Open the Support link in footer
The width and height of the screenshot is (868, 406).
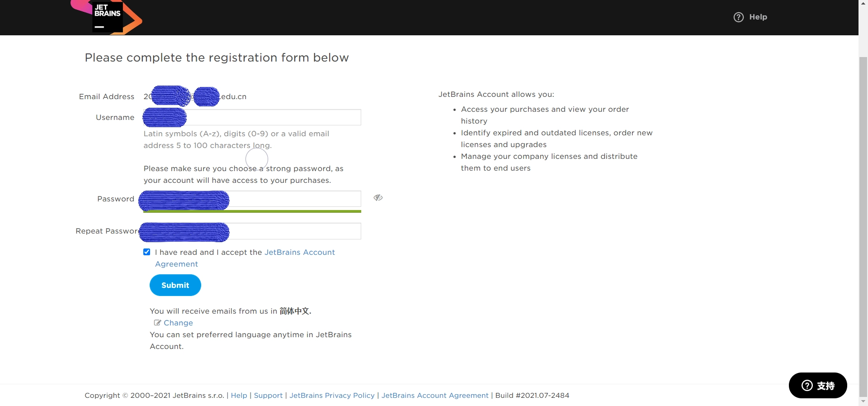268,395
